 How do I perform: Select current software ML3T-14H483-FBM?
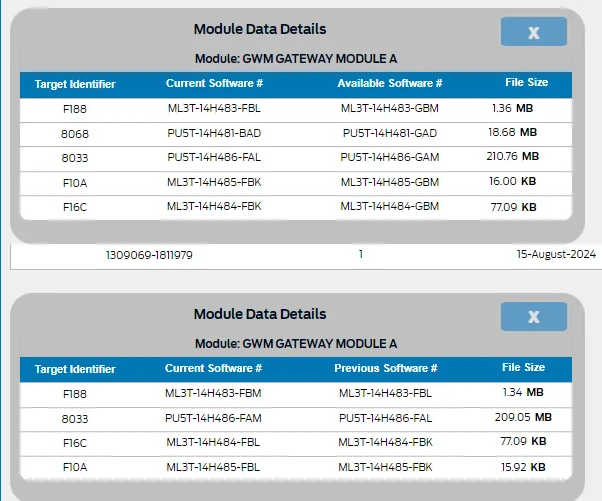coord(213,393)
